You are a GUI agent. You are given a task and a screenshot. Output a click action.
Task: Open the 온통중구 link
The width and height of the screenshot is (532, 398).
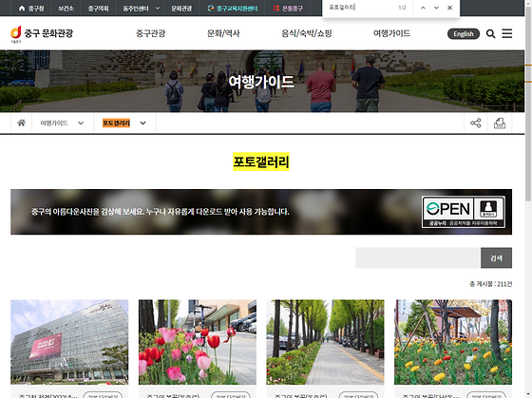coord(288,9)
